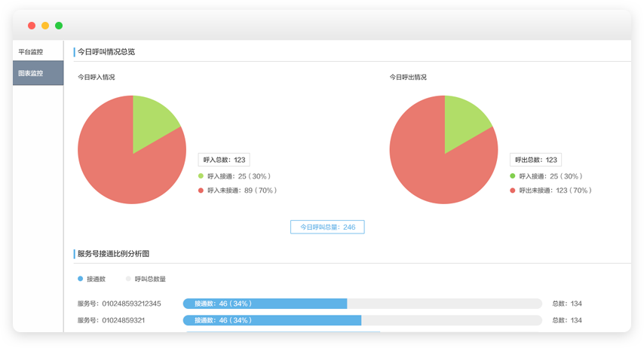Open the 平台监控 sidebar tab
The width and height of the screenshot is (644, 348).
pyautogui.click(x=31, y=52)
